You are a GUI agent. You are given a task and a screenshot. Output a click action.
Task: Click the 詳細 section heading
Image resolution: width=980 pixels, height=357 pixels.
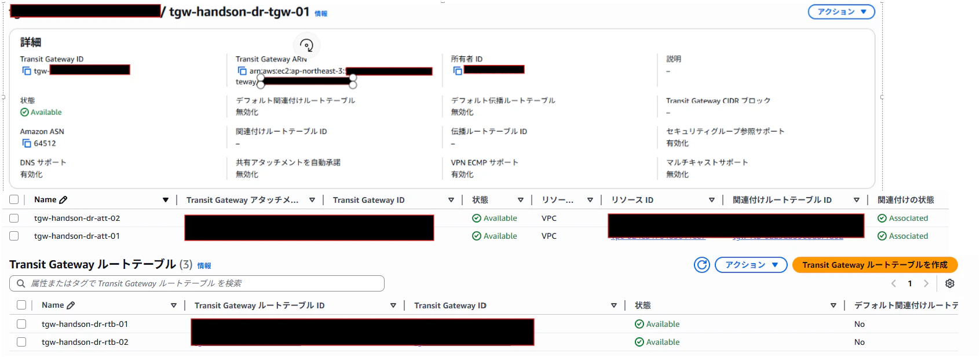(31, 42)
